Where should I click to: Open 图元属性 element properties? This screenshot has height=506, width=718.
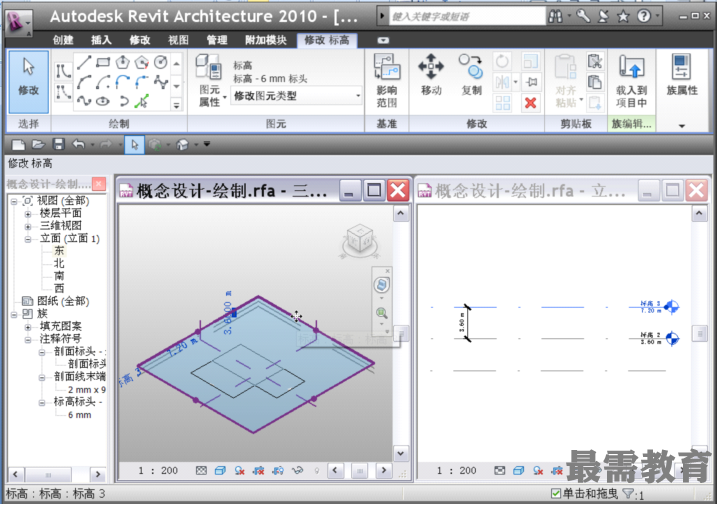point(209,81)
